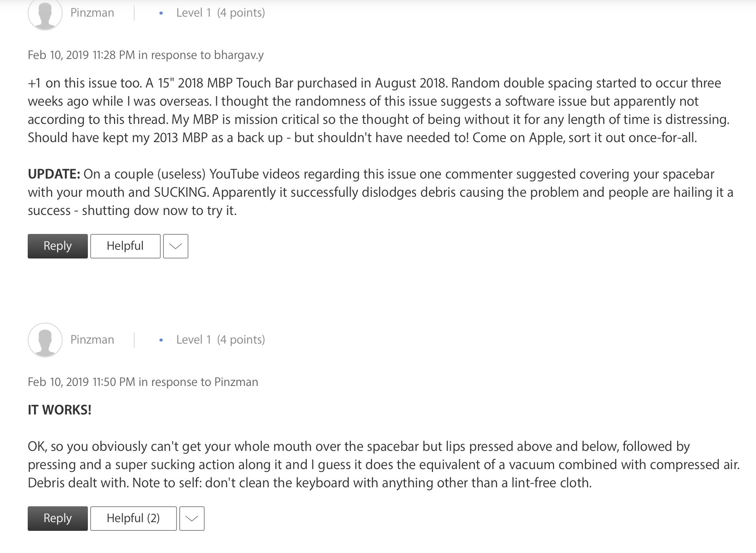Open Pinzman's profile name in second post
The image size is (756, 553).
click(92, 340)
